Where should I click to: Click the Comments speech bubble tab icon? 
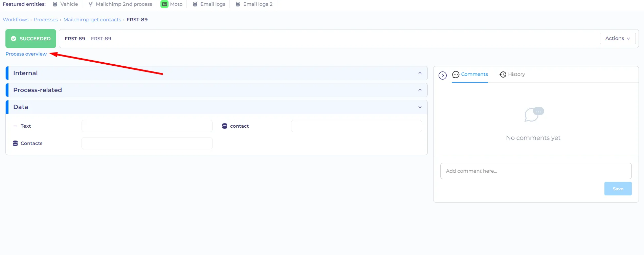(x=456, y=75)
